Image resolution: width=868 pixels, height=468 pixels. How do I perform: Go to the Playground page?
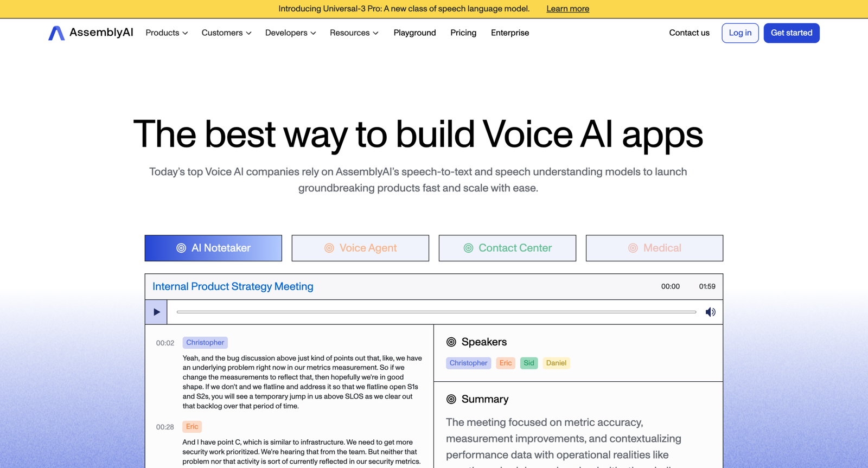coord(414,33)
